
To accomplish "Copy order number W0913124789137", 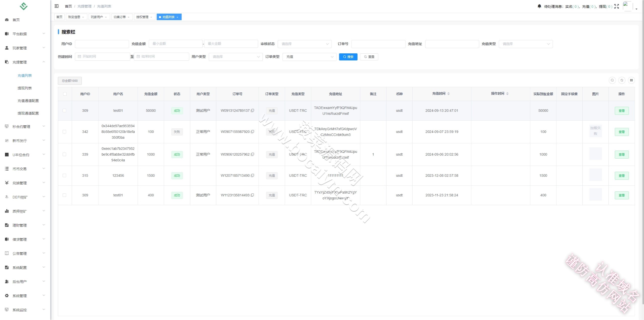I will pyautogui.click(x=252, y=111).
